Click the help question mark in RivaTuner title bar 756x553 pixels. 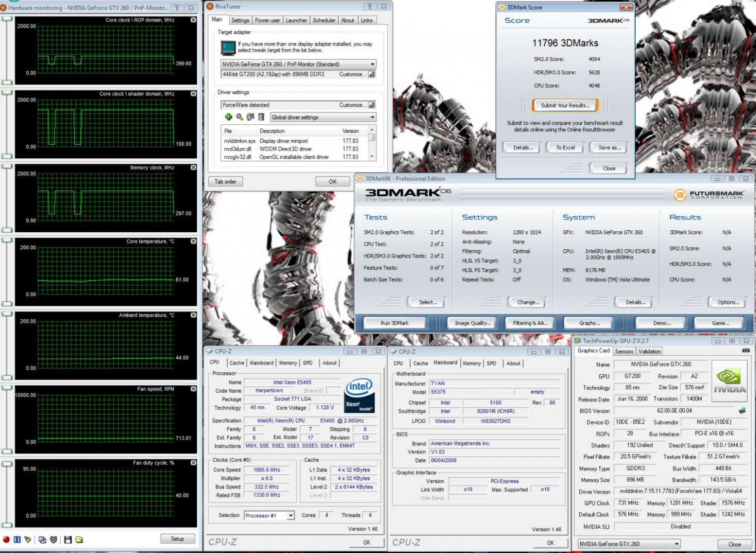click(x=370, y=6)
